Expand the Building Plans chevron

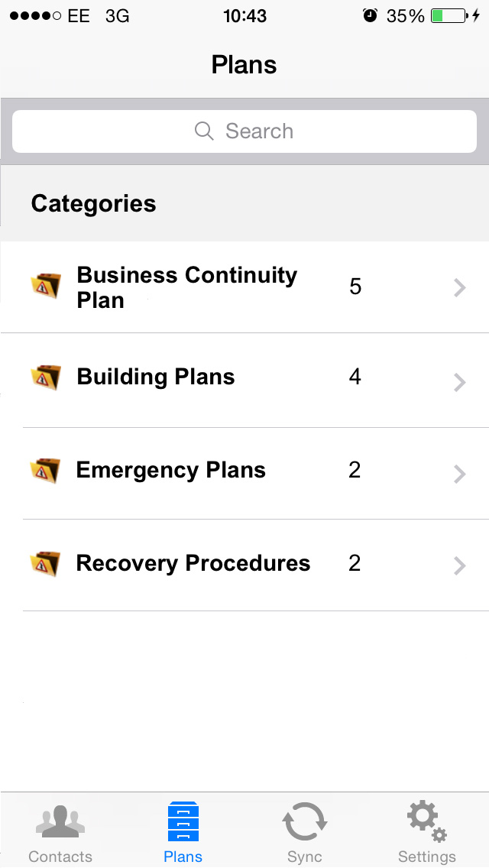click(x=460, y=382)
